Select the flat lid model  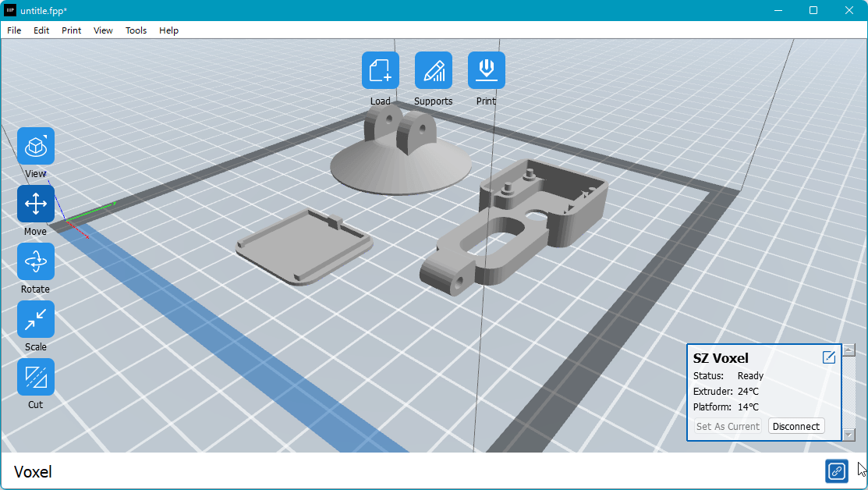pyautogui.click(x=304, y=247)
